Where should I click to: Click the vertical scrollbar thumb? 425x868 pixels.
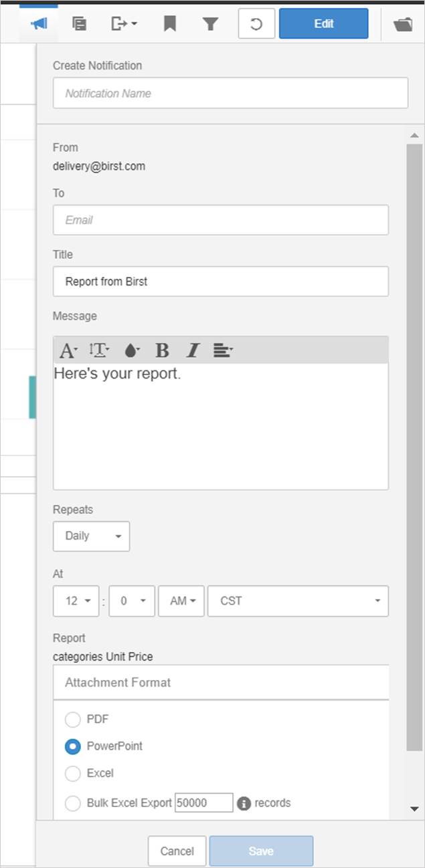click(414, 447)
